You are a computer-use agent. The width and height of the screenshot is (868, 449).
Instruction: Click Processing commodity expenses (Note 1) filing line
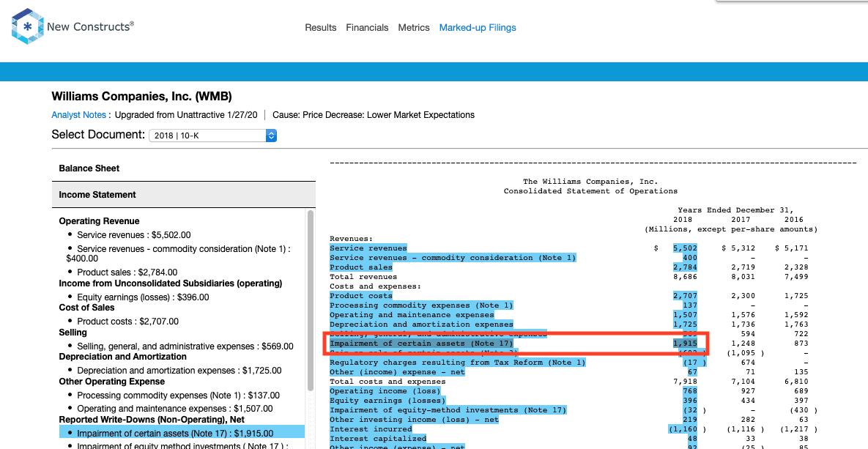(421, 305)
